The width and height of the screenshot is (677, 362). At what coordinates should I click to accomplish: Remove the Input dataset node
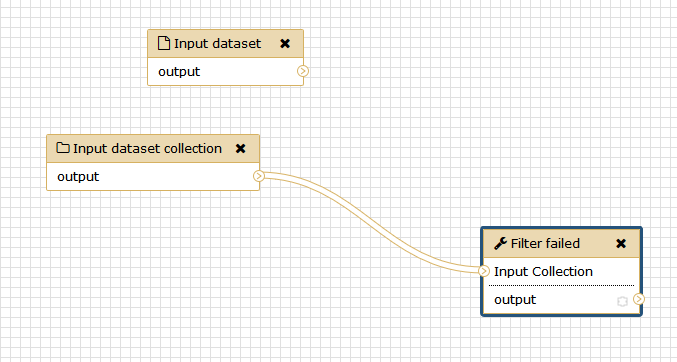[x=285, y=44]
